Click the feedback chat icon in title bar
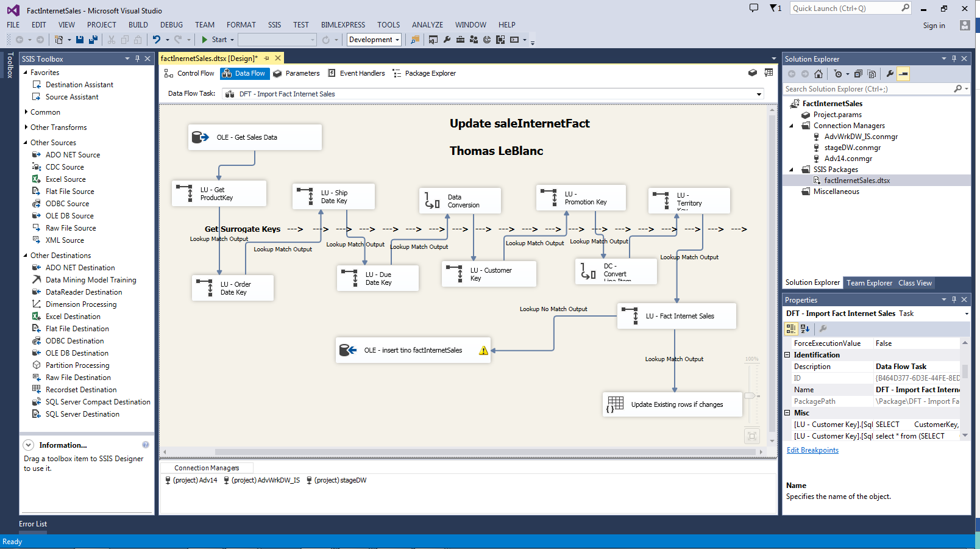This screenshot has width=980, height=549. [x=754, y=8]
